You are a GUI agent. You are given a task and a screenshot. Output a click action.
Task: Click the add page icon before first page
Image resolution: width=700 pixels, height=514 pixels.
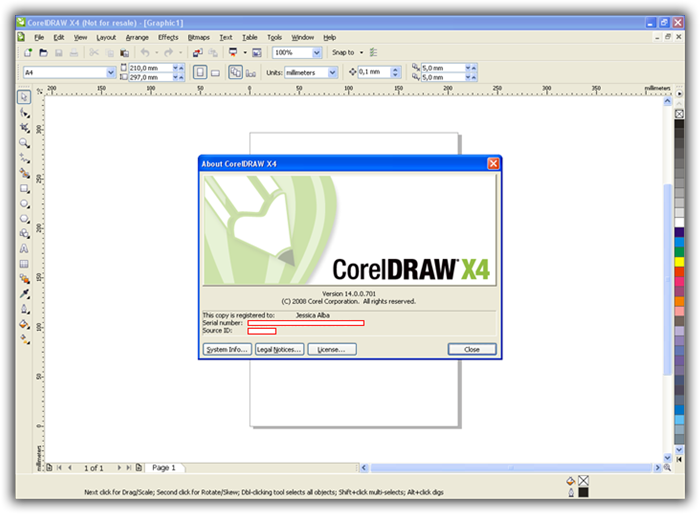coord(49,468)
